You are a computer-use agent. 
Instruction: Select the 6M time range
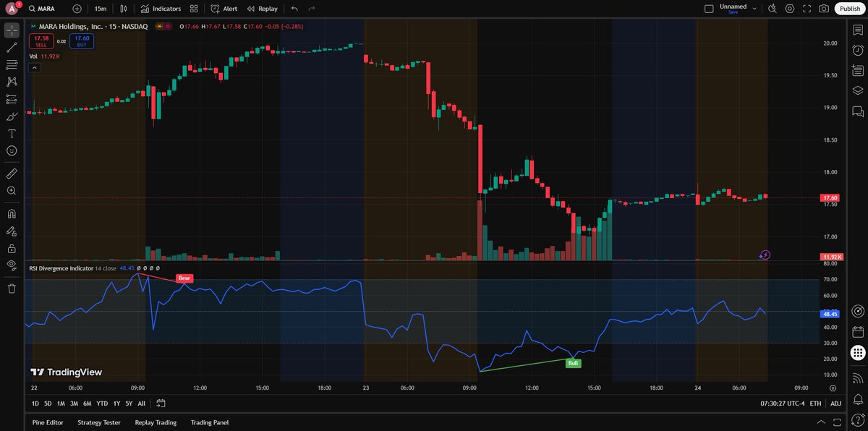87,403
